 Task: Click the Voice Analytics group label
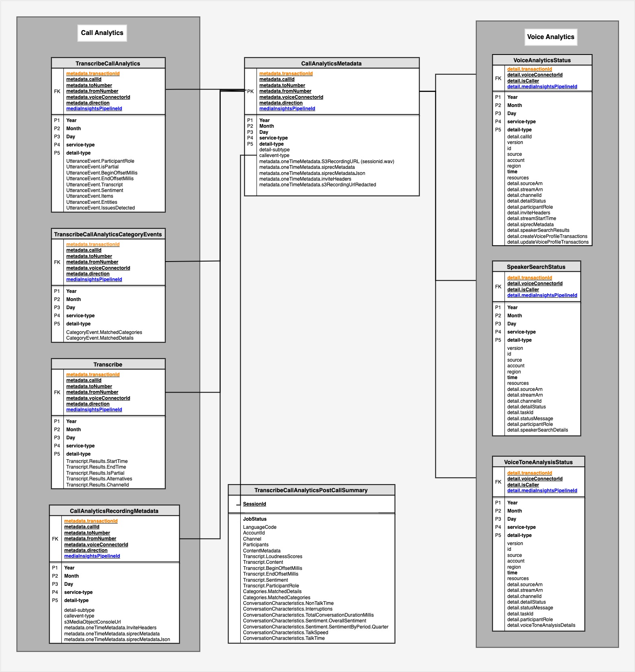[550, 37]
